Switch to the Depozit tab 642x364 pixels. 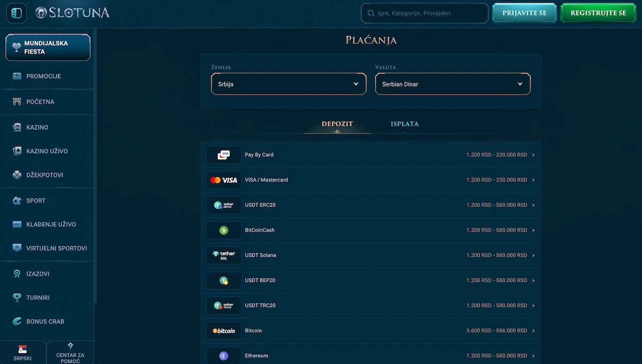pos(337,124)
